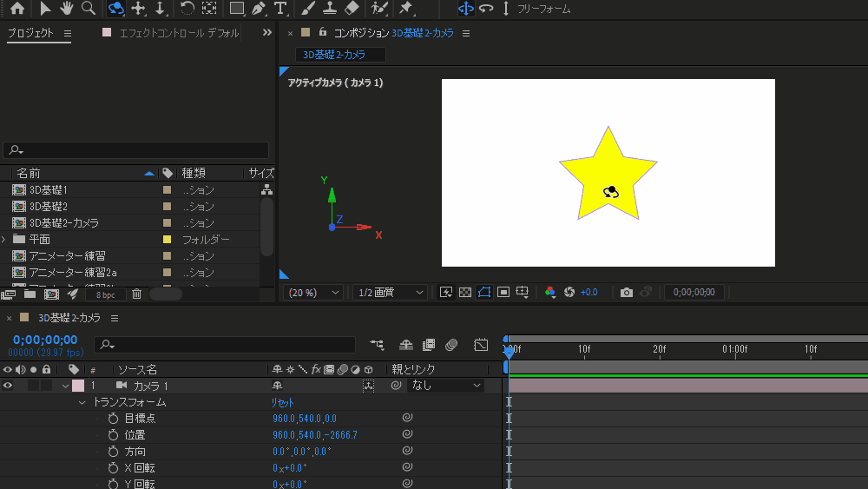The height and width of the screenshot is (489, 868).
Task: Click the リセット transform link
Action: pyautogui.click(x=282, y=403)
